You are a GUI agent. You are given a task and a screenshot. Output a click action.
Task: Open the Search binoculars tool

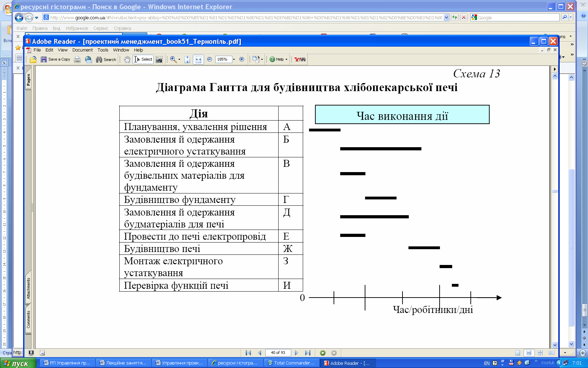tap(106, 59)
